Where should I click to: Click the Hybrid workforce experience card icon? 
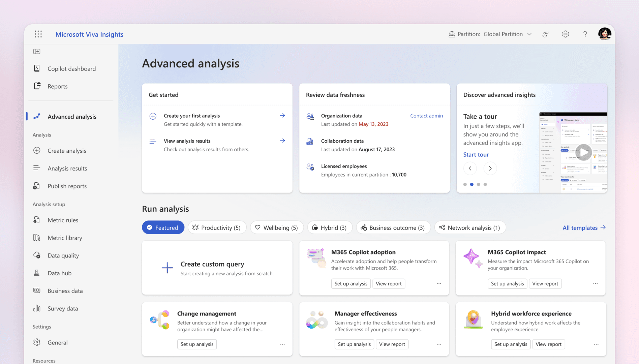coord(474,320)
